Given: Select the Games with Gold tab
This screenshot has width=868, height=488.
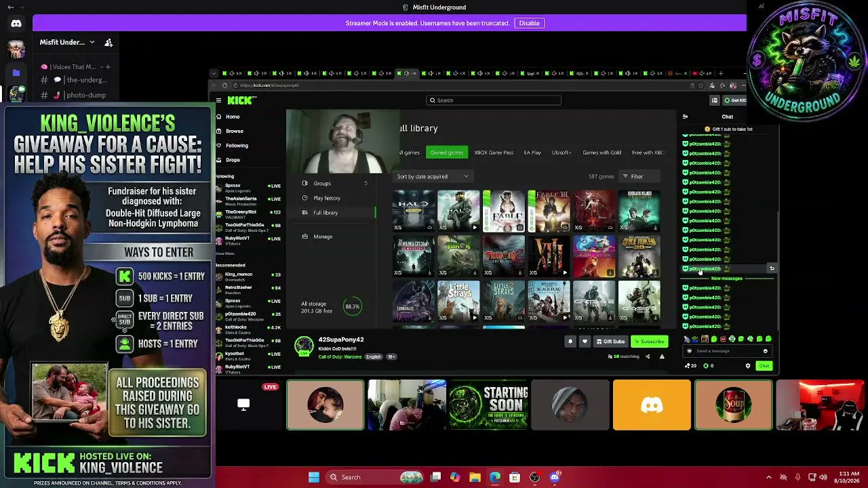Looking at the screenshot, I should pos(601,152).
